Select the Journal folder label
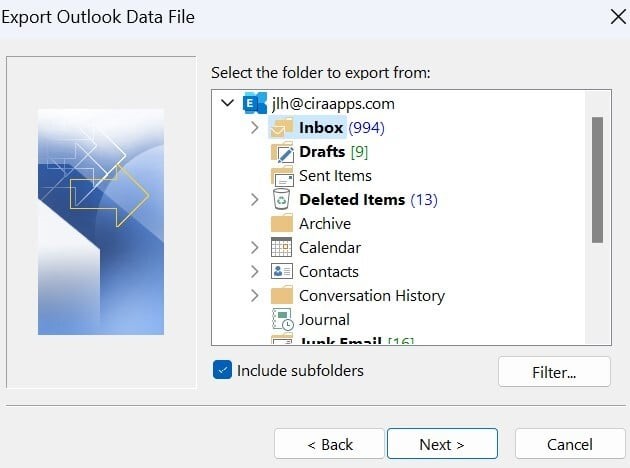Screen dimensions: 630x468 tap(324, 320)
